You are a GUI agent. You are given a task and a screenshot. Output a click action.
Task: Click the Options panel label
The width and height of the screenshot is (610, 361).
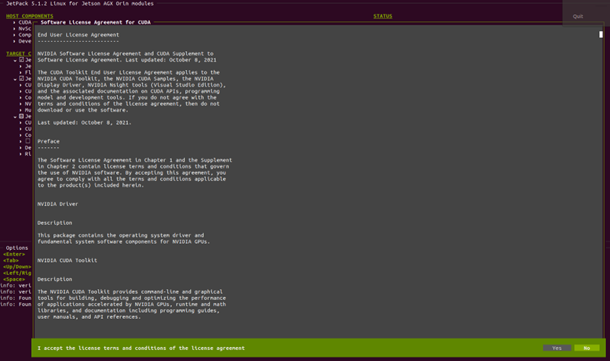[17, 248]
